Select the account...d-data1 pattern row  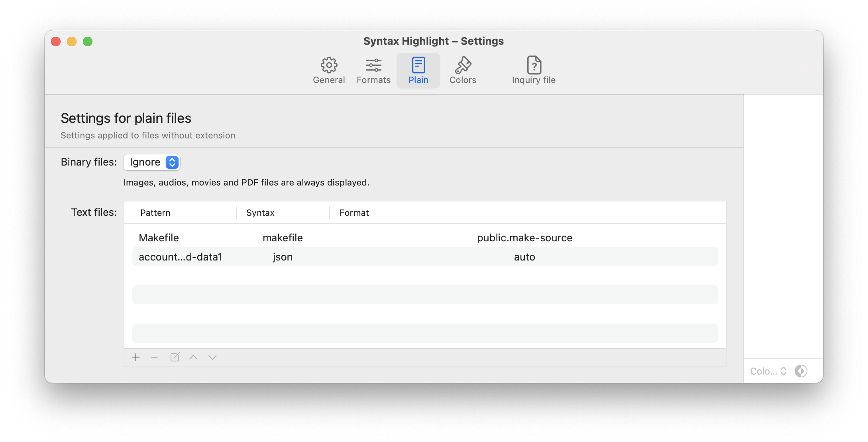(x=426, y=257)
